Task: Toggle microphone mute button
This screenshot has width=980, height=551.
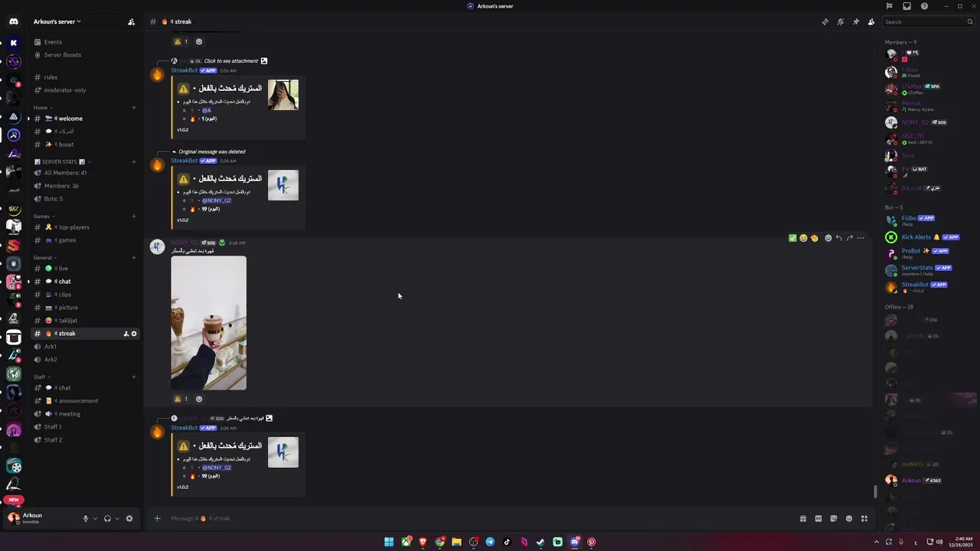Action: coord(86,518)
